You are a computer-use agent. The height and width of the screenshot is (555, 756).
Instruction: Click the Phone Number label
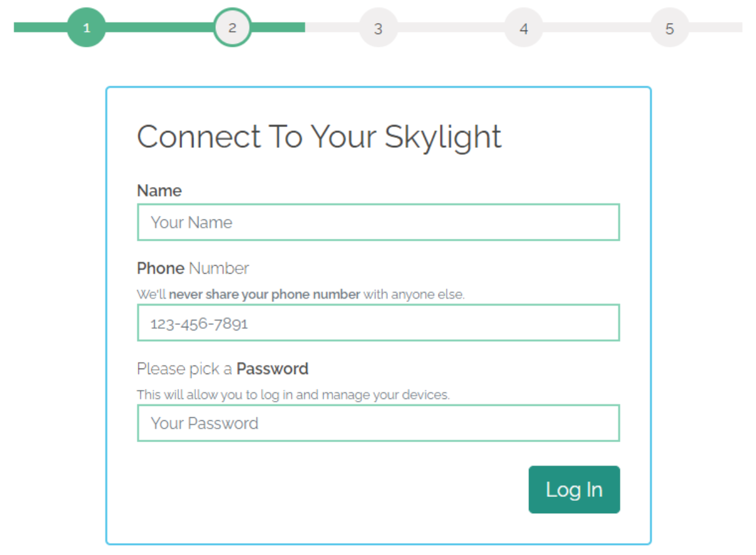pos(193,269)
